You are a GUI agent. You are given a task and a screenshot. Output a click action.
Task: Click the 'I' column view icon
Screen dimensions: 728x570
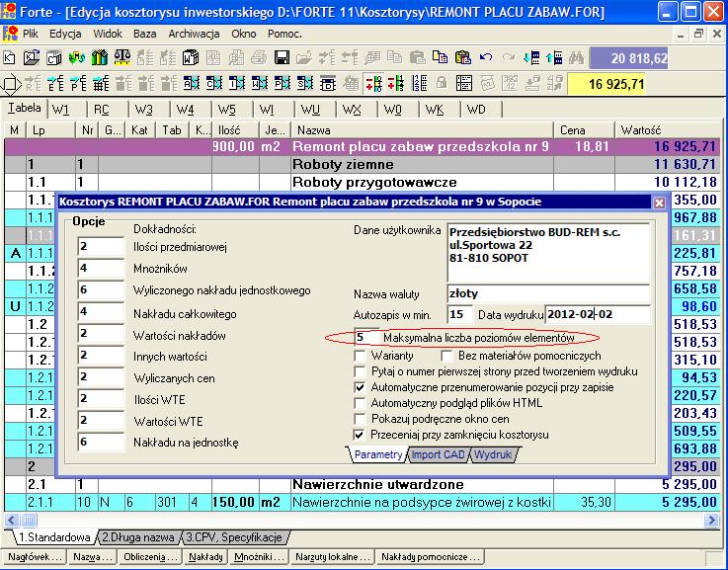tap(236, 84)
